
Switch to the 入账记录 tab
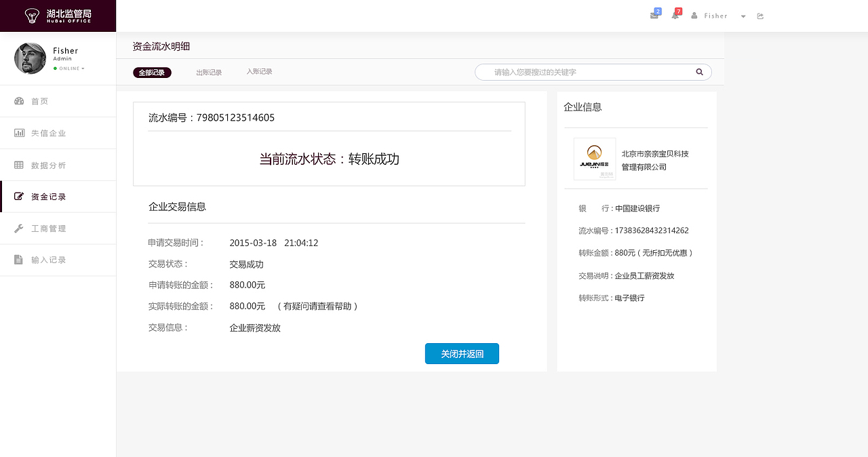click(259, 71)
